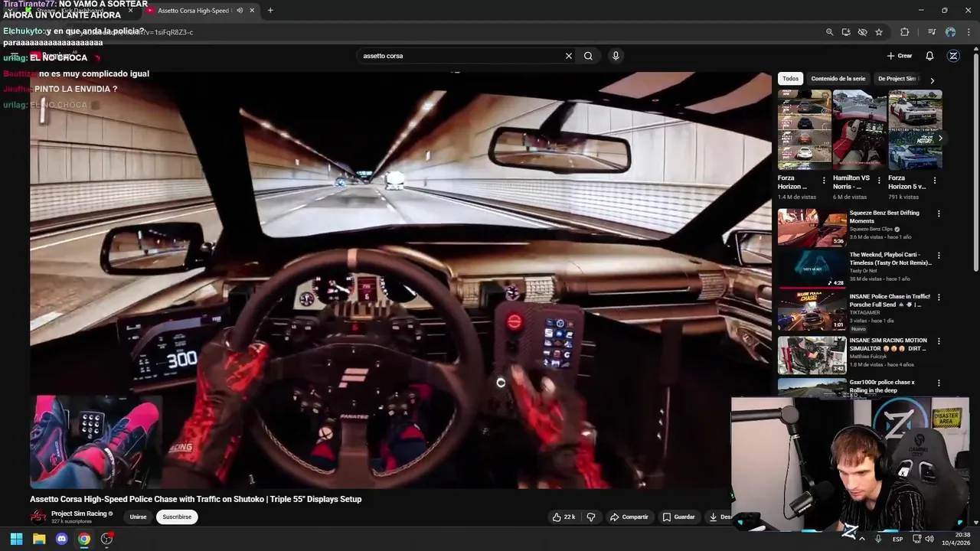
Task: Open a new browser tab
Action: tap(270, 11)
